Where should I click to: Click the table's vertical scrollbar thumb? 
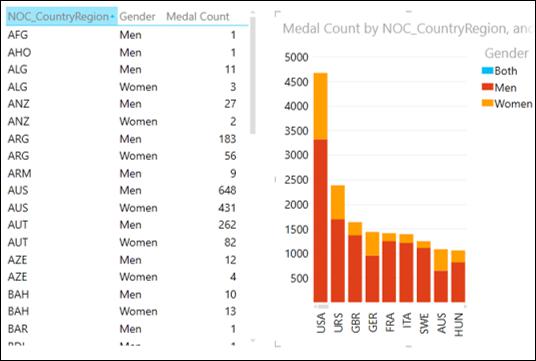click(253, 75)
